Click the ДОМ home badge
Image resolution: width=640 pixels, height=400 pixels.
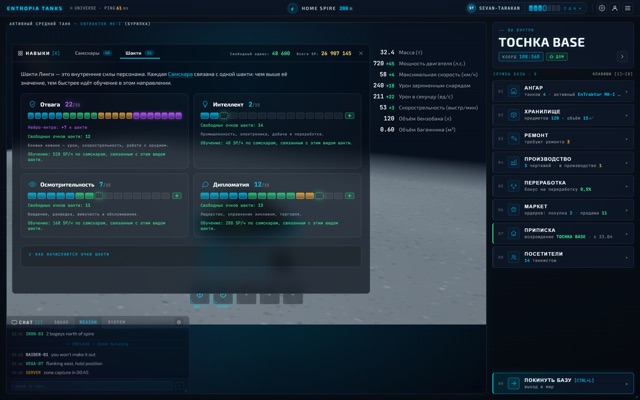(556, 57)
